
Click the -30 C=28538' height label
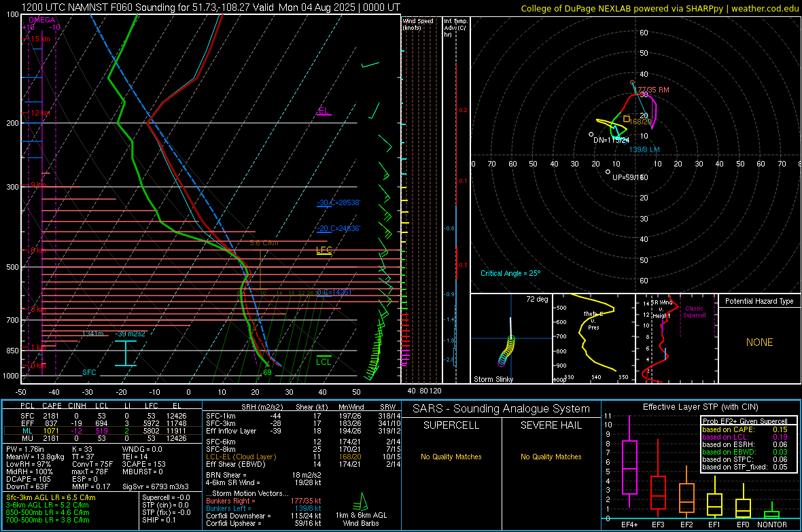tap(338, 202)
